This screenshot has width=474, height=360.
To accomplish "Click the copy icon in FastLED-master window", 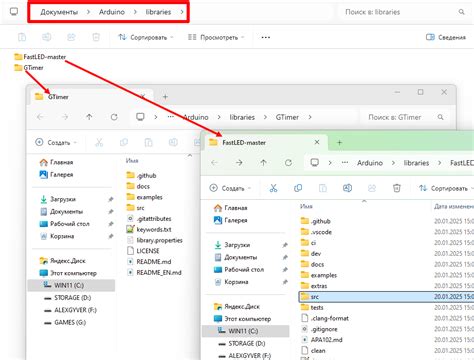I will 298,188.
